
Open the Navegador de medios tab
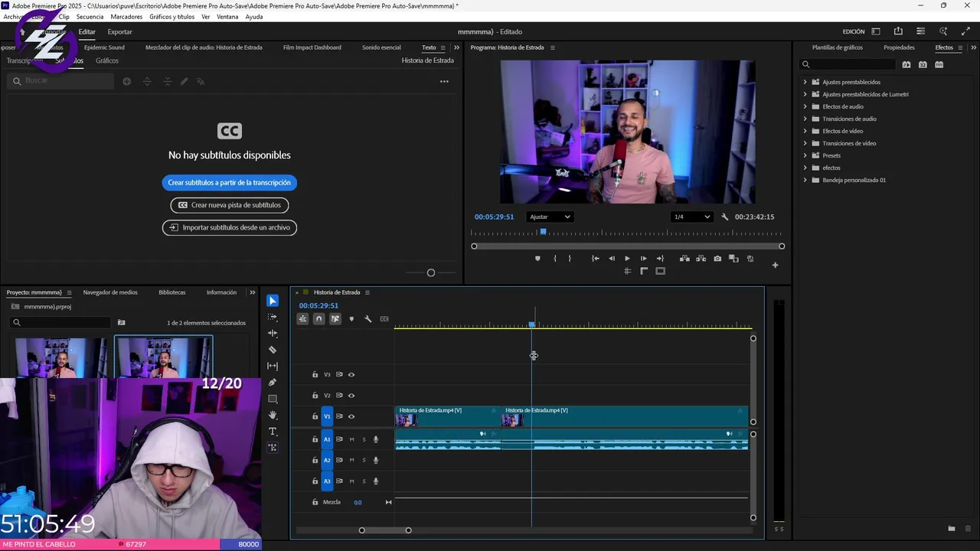click(110, 292)
